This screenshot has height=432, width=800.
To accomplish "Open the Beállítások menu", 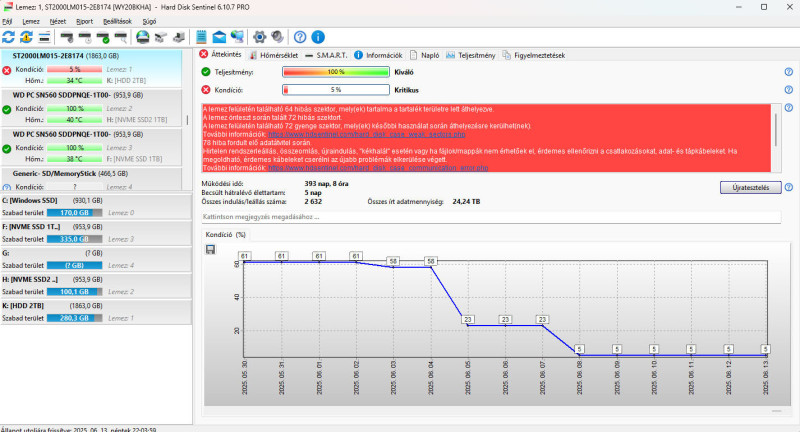I will tap(117, 21).
